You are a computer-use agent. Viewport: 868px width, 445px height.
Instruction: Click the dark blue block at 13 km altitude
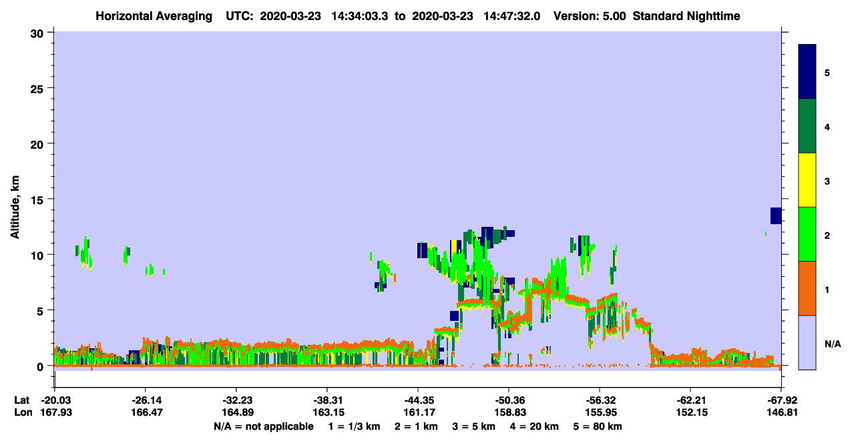[x=775, y=215]
